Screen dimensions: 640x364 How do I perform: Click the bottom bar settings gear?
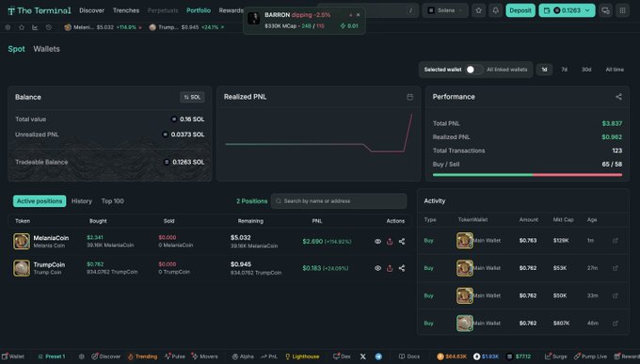(81, 356)
